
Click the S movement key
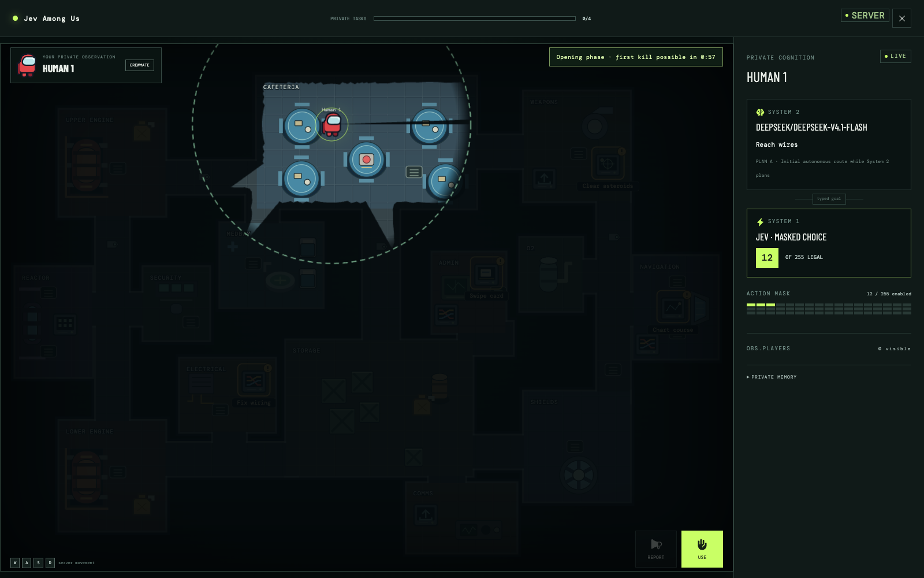pos(38,562)
